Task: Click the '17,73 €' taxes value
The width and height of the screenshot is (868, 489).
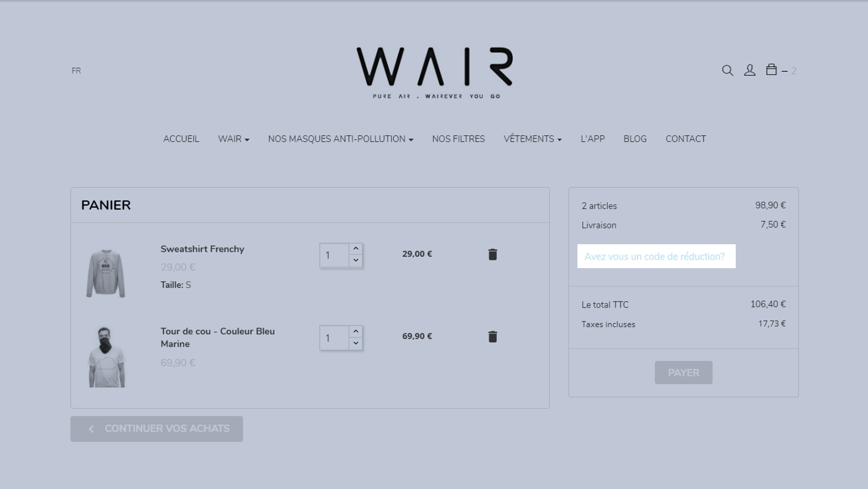Action: tap(772, 324)
